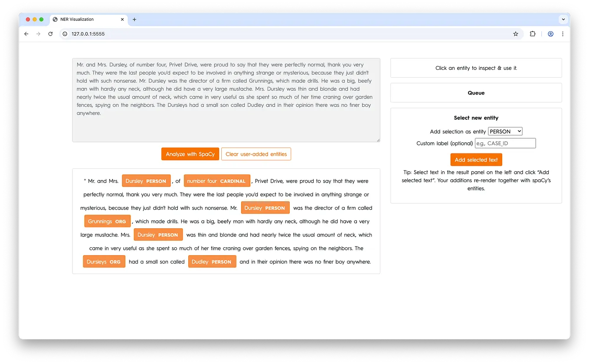Select the NER Visualization browser tab
Viewport: 589px width, 364px height.
[85, 19]
